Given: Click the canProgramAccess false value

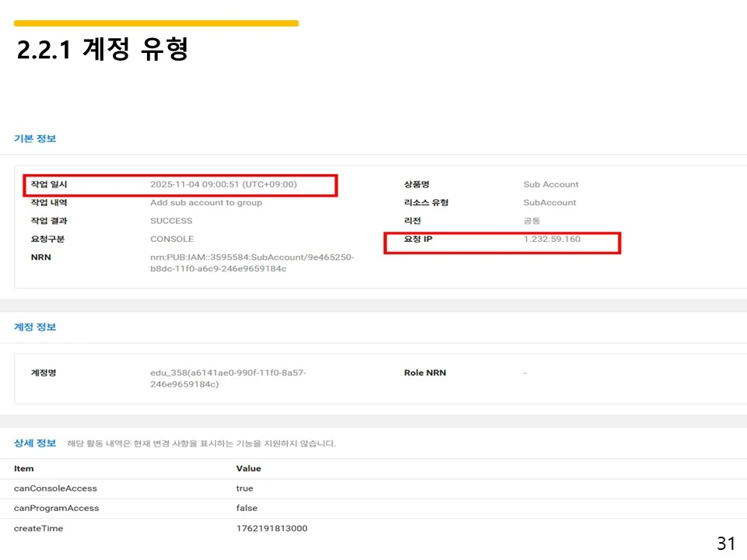Looking at the screenshot, I should pyautogui.click(x=247, y=508).
